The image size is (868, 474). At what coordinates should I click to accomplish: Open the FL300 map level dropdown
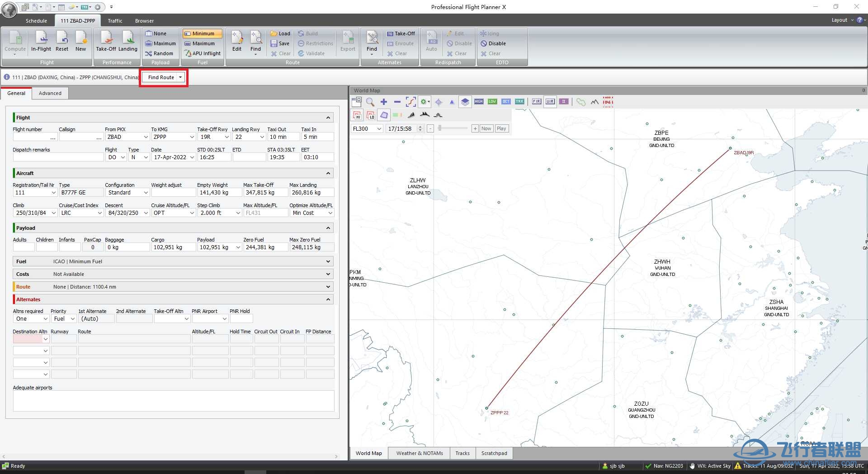379,129
